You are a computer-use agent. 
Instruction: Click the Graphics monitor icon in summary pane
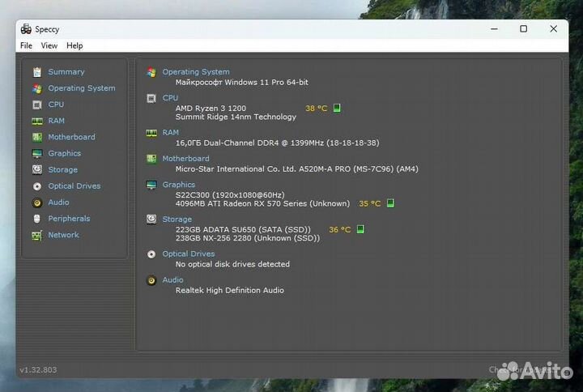click(151, 185)
